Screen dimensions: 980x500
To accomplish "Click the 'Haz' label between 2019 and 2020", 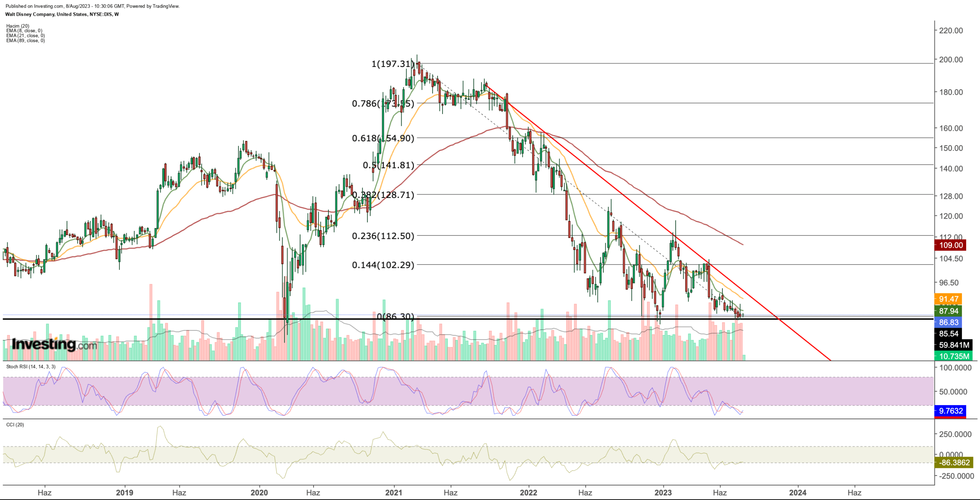I will click(x=179, y=493).
